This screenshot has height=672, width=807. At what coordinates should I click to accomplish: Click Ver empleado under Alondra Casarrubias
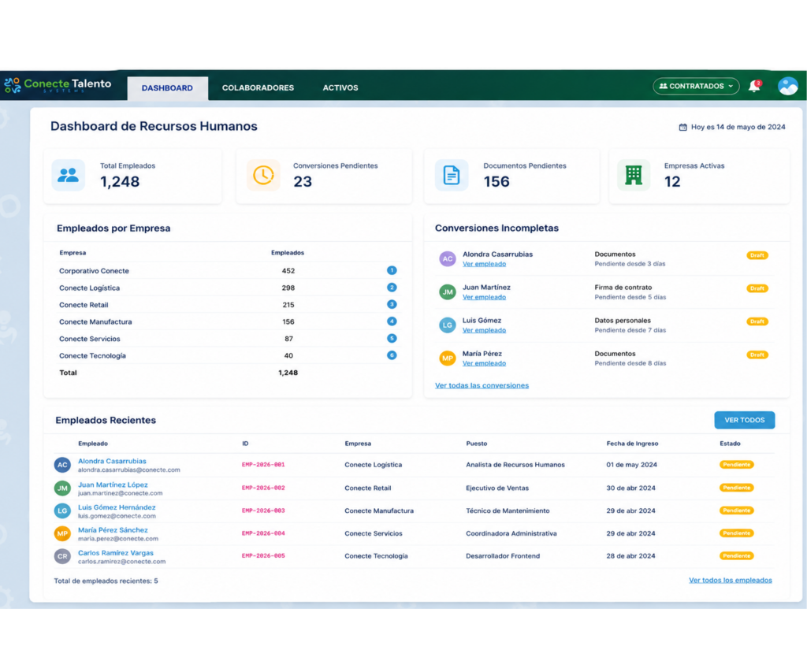[x=484, y=264]
